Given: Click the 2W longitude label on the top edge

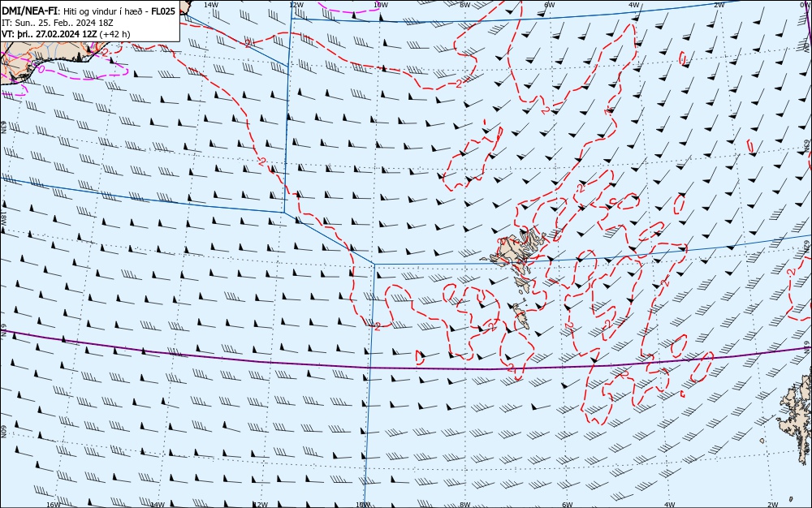Looking at the screenshot, I should 719,4.
